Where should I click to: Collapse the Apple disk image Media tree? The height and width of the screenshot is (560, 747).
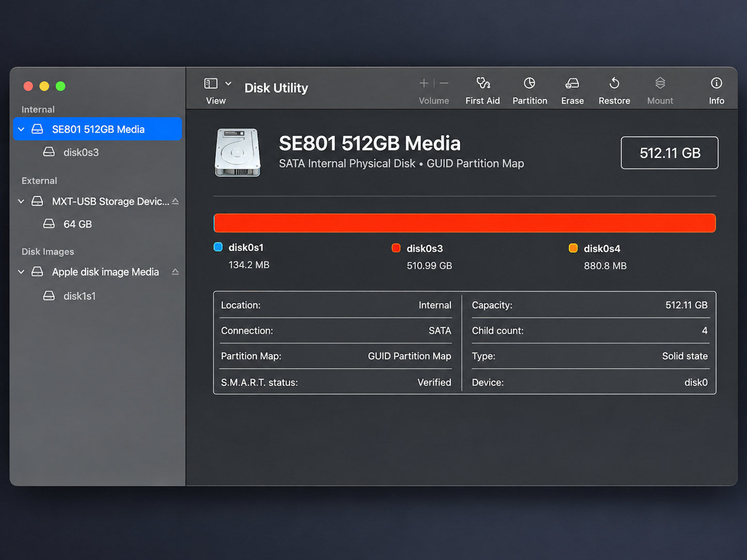pyautogui.click(x=21, y=272)
